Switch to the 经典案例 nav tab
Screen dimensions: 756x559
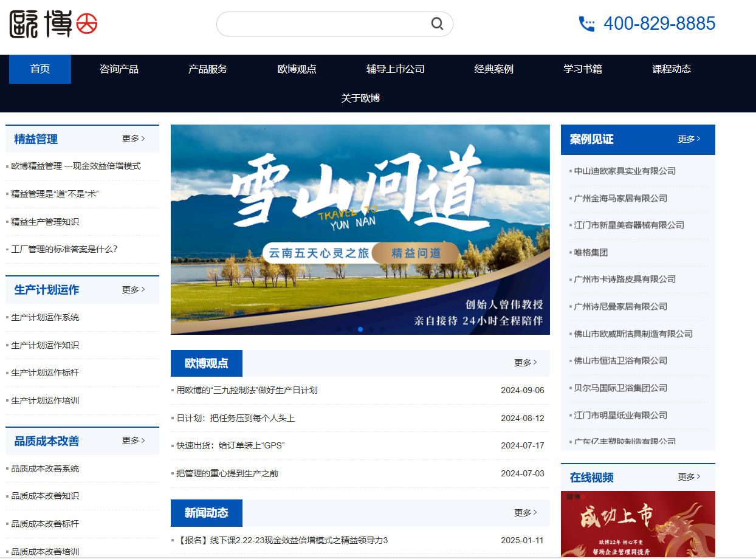pyautogui.click(x=493, y=69)
